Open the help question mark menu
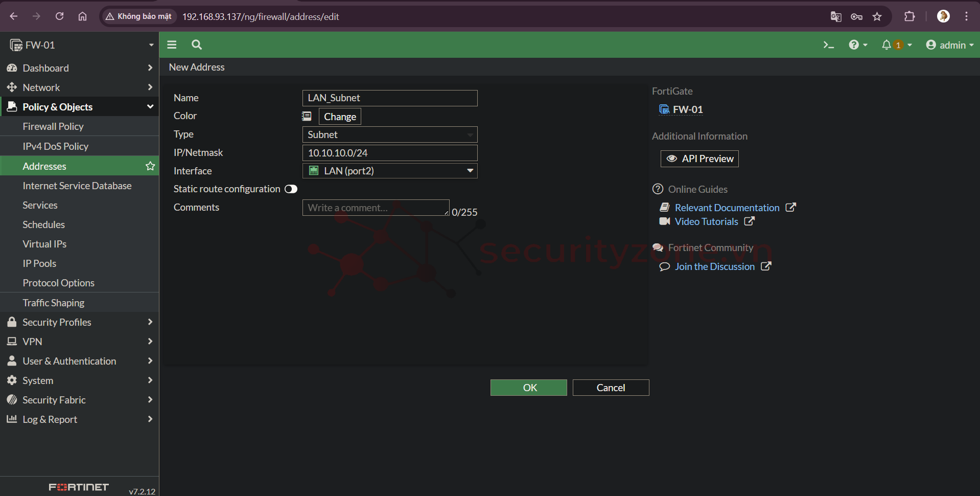Viewport: 980px width, 496px height. [x=857, y=45]
